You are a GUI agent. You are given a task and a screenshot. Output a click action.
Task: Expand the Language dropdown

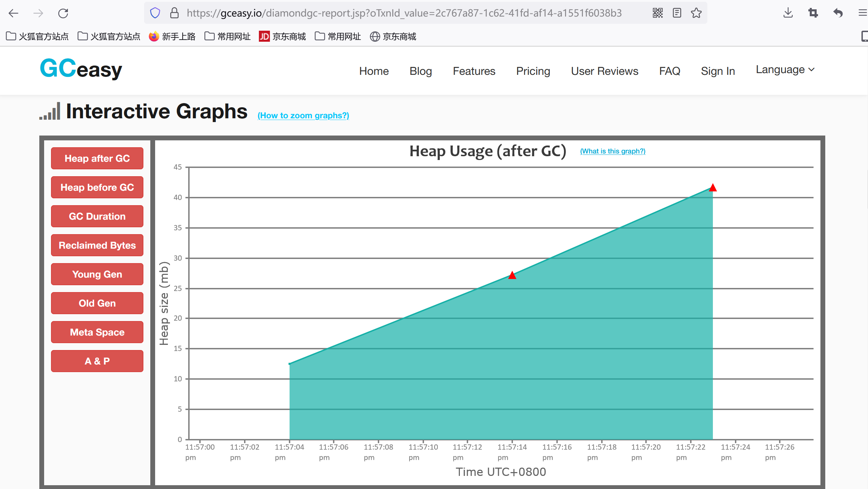click(785, 70)
